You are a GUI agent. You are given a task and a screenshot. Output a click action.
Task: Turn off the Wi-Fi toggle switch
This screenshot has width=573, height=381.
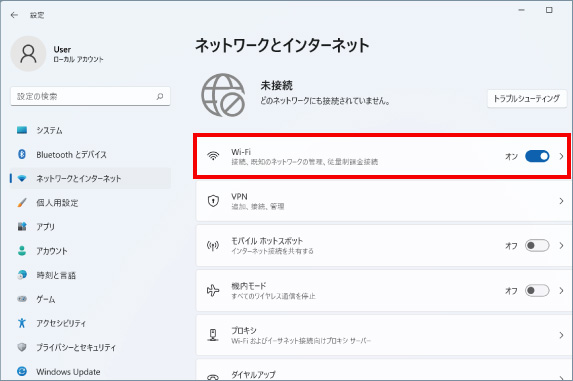[537, 156]
